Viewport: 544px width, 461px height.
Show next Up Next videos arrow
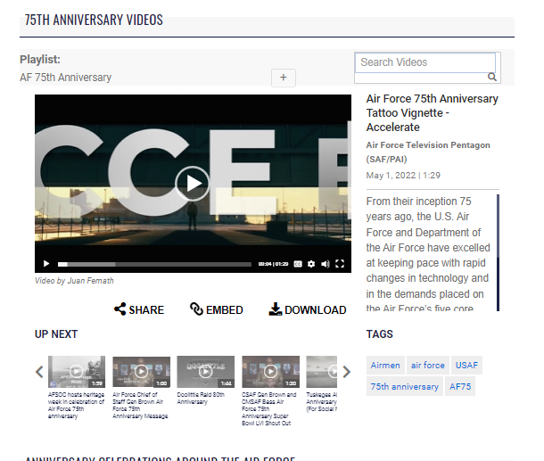(346, 372)
